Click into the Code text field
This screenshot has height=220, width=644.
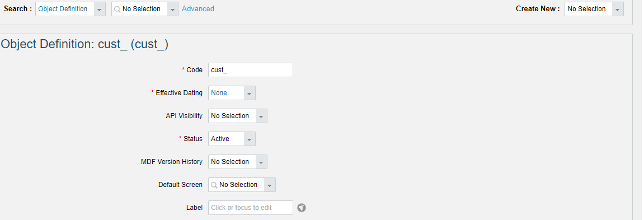point(251,70)
